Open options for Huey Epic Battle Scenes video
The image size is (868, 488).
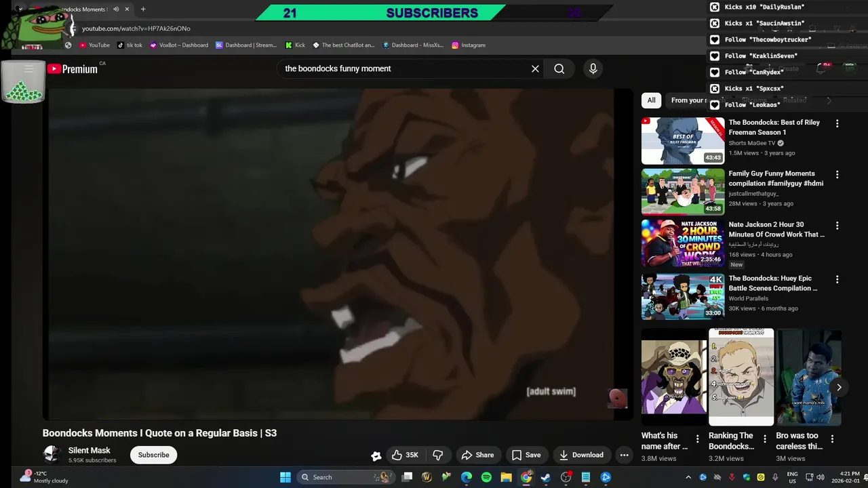coord(837,279)
